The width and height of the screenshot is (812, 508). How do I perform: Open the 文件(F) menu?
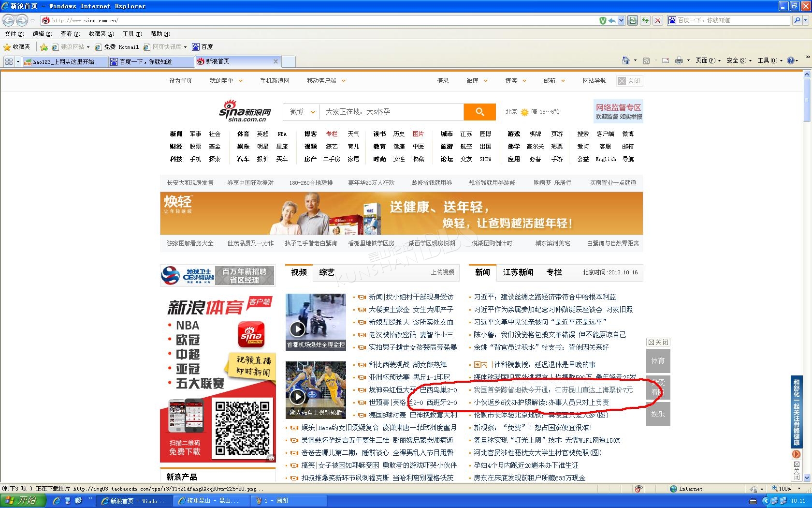(14, 34)
